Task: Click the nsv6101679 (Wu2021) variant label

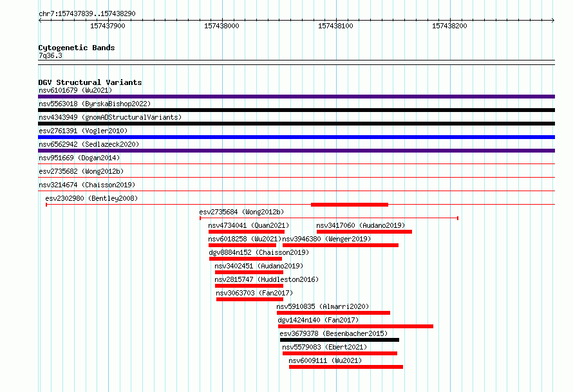Action: coord(75,90)
